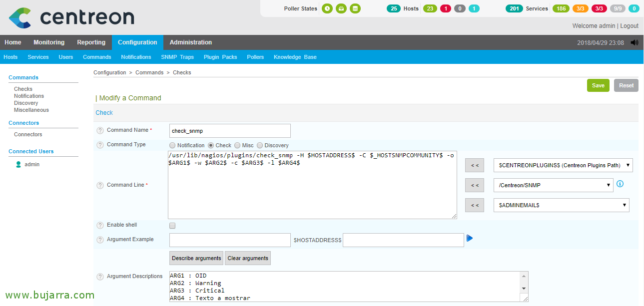Click the blue play arrow beside the $HOSTADDRESS$ field

[x=470, y=238]
